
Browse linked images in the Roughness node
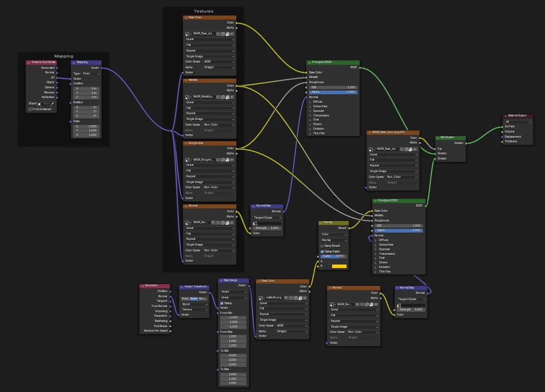(x=188, y=160)
